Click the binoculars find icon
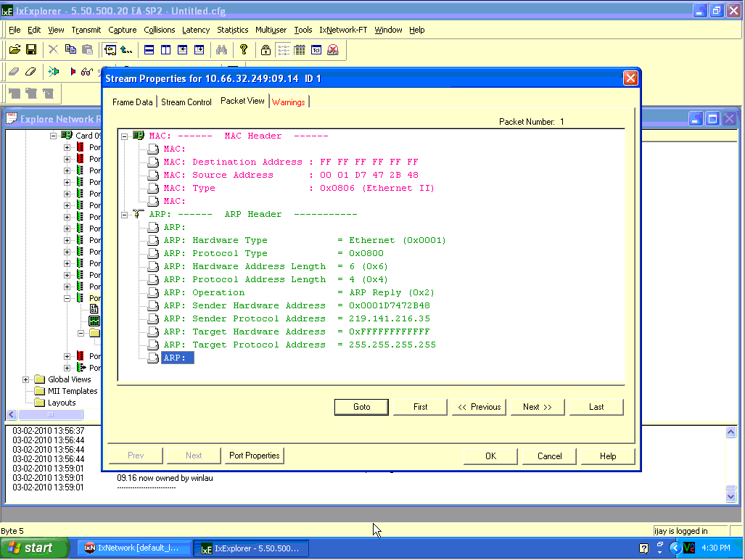Viewport: 745px width, 560px height. click(x=221, y=49)
